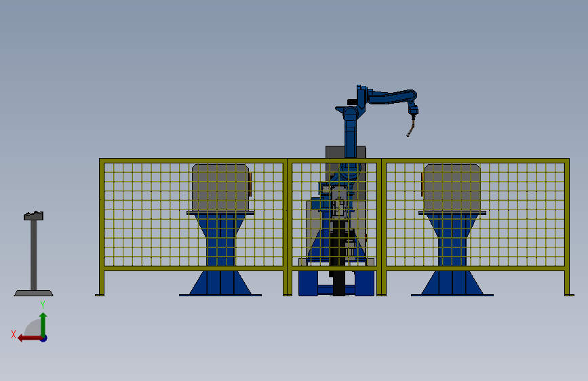Select the fence post between left and middle panels
Image resolution: width=588 pixels, height=381 pixels.
tap(288, 227)
